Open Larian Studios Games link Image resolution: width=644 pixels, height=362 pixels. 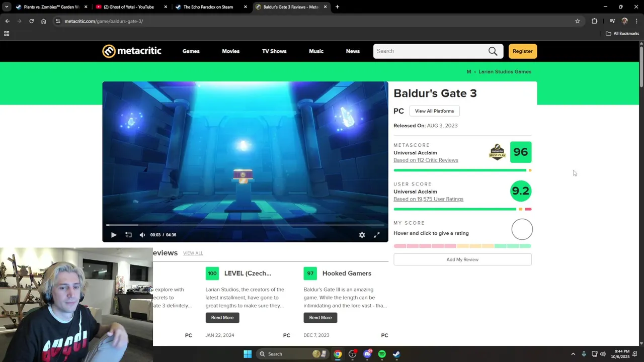[505, 71]
